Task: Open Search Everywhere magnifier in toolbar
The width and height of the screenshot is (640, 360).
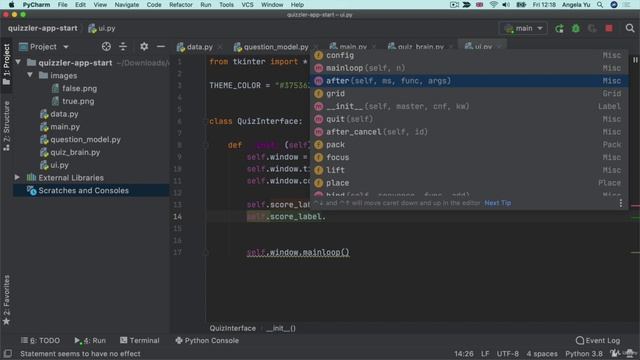Action: [630, 28]
